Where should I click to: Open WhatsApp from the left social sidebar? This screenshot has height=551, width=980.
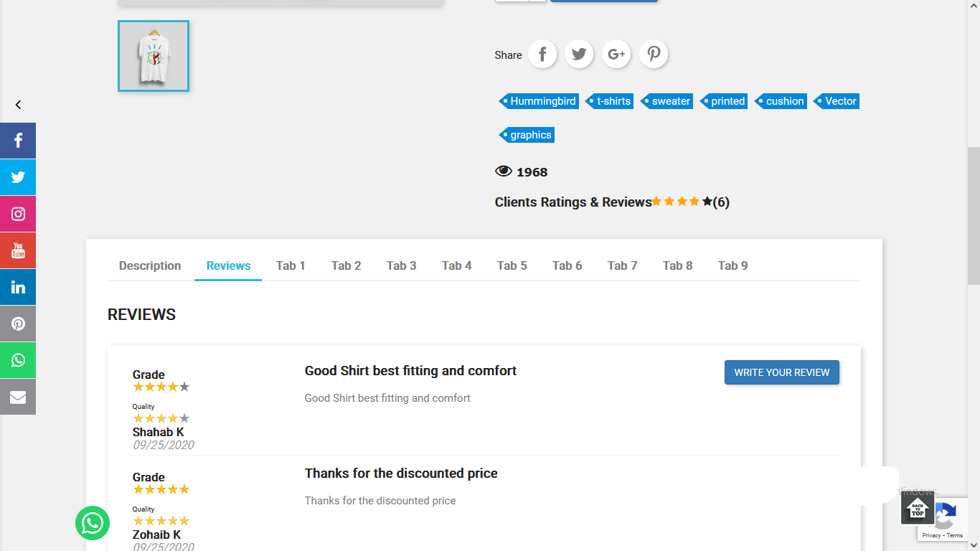[x=18, y=360]
